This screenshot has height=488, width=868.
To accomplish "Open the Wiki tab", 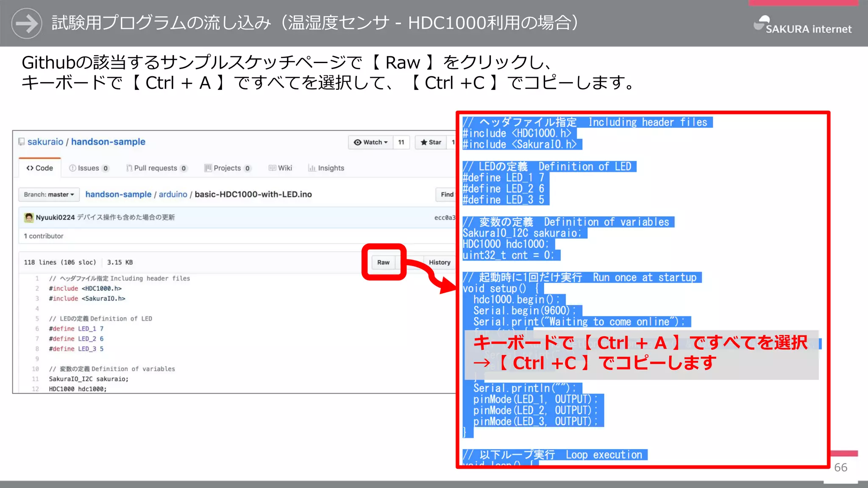I will tap(281, 168).
